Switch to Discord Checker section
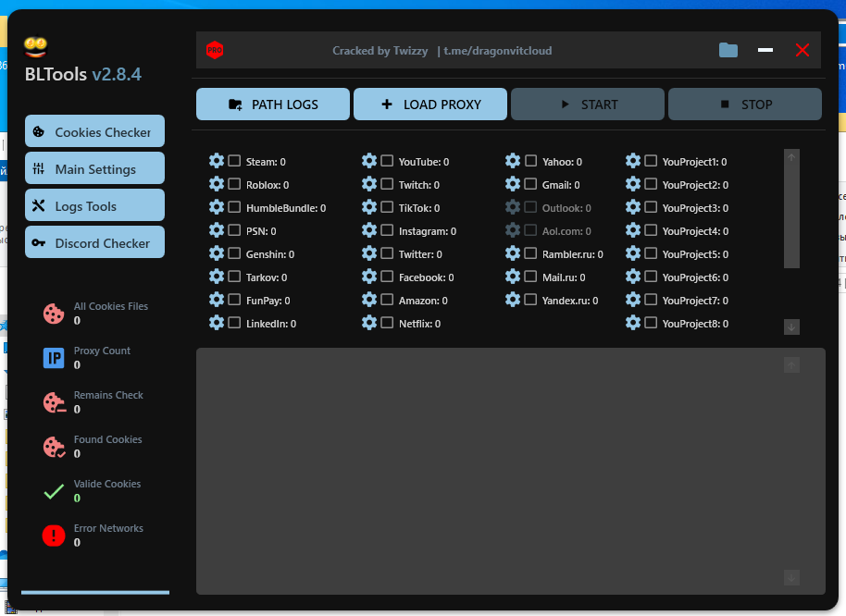The height and width of the screenshot is (616, 846). pyautogui.click(x=95, y=242)
